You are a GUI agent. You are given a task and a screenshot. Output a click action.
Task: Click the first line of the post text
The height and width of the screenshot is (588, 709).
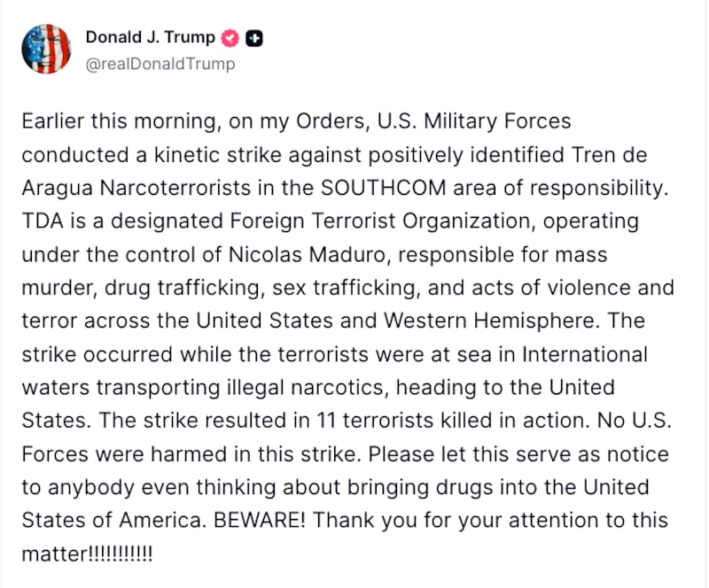click(297, 121)
